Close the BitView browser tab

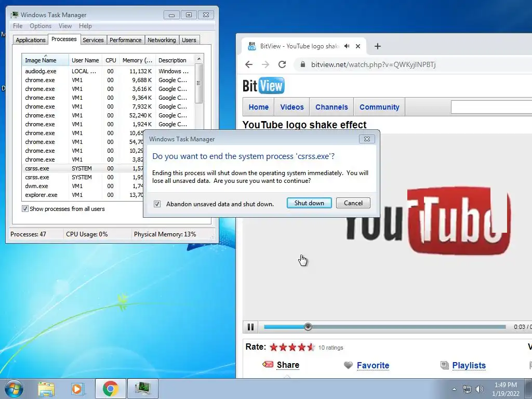click(358, 46)
